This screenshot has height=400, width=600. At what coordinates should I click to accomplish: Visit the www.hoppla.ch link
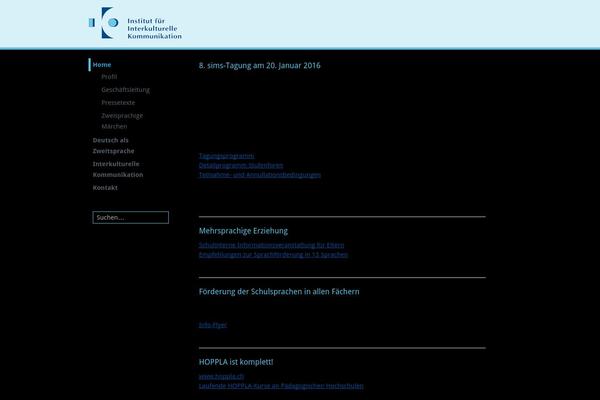click(219, 376)
